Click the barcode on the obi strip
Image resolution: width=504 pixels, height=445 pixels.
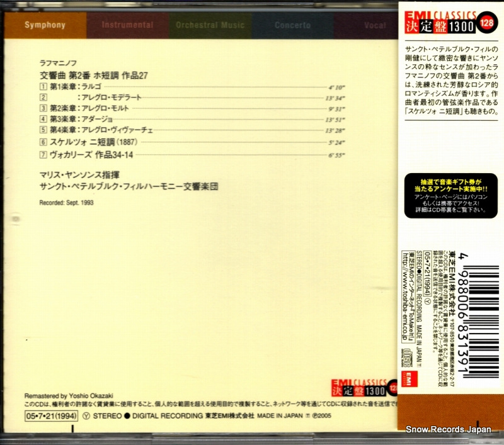coord(479,308)
